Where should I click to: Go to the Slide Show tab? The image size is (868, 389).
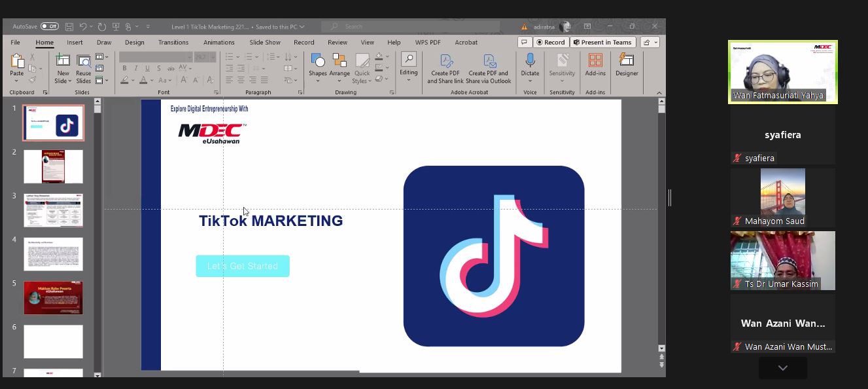click(x=265, y=42)
